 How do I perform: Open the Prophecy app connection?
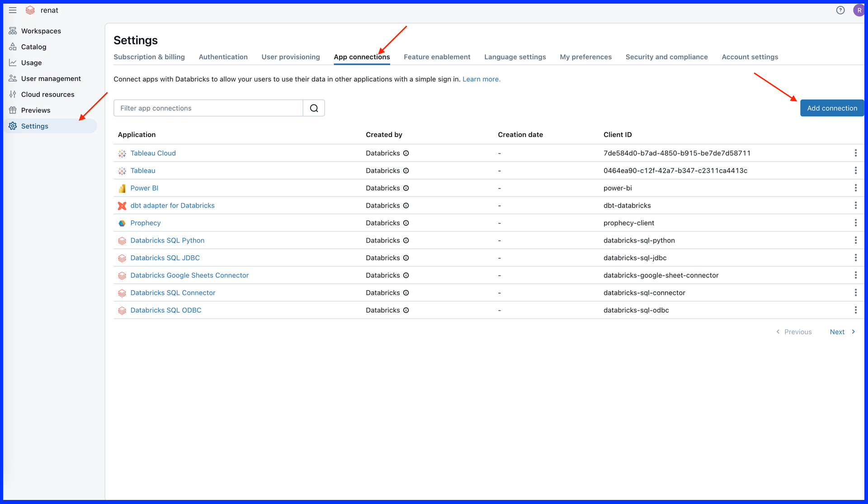pyautogui.click(x=145, y=223)
